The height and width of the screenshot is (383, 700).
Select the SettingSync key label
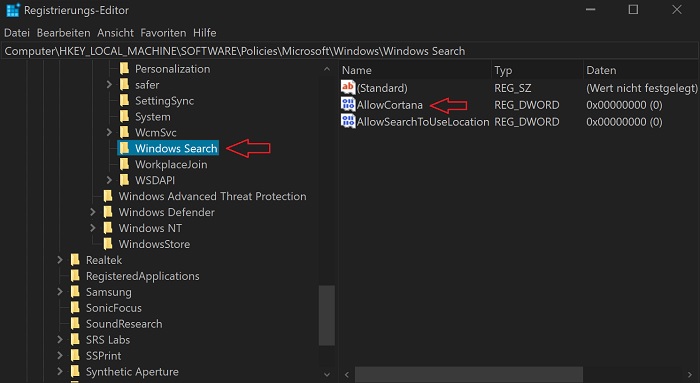pos(164,101)
